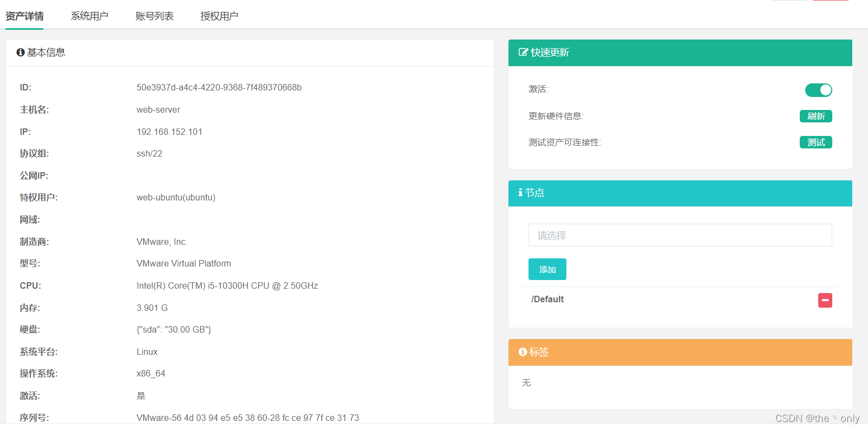This screenshot has width=868, height=429.
Task: Click the info icon beside 节点
Action: click(520, 192)
